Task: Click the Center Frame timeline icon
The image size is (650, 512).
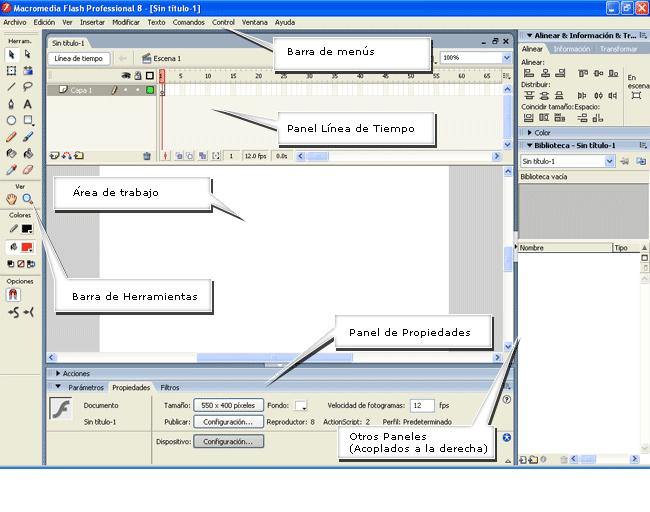Action: pyautogui.click(x=165, y=156)
